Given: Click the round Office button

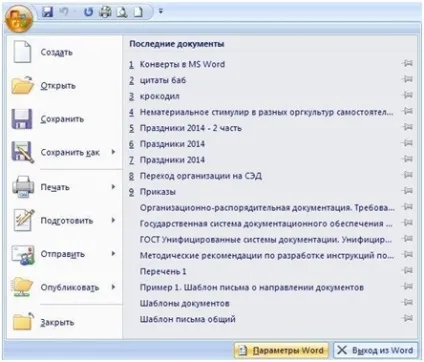Looking at the screenshot, I should pos(19,19).
